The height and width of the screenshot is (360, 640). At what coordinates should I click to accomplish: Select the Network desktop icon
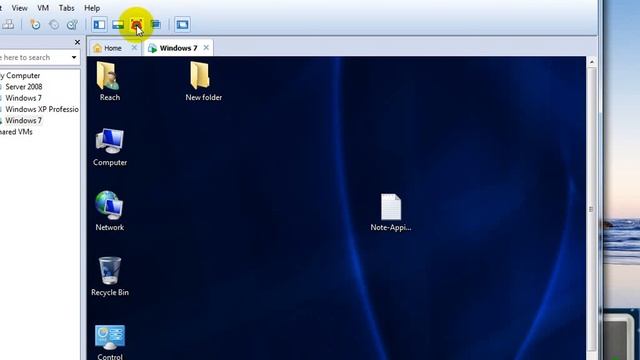tap(109, 211)
